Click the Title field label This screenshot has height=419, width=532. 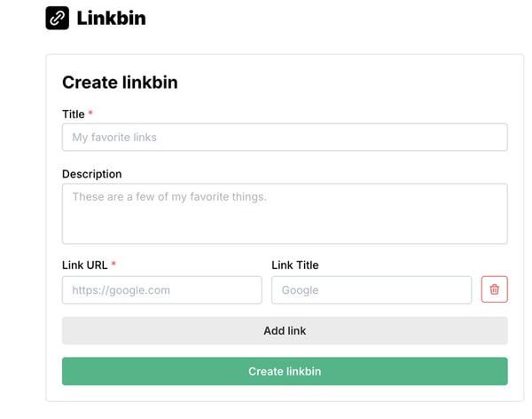[73, 115]
